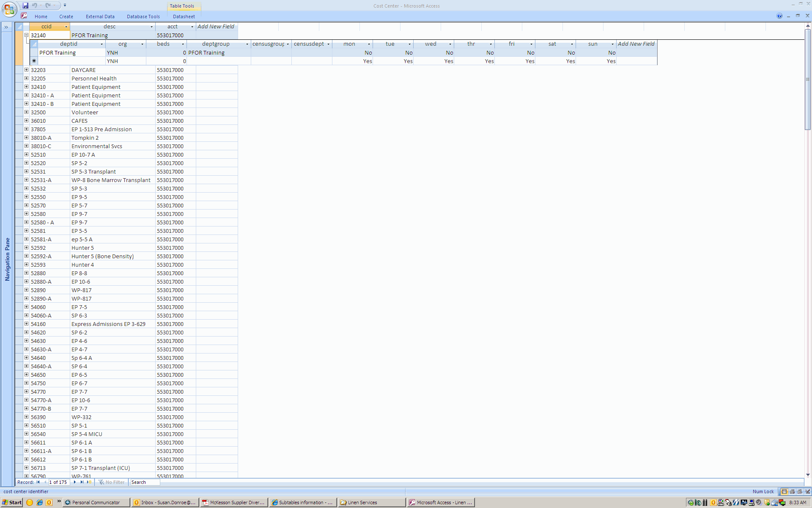Create new blank record icon
Screen dimensions: 812x508
pyautogui.click(x=89, y=482)
